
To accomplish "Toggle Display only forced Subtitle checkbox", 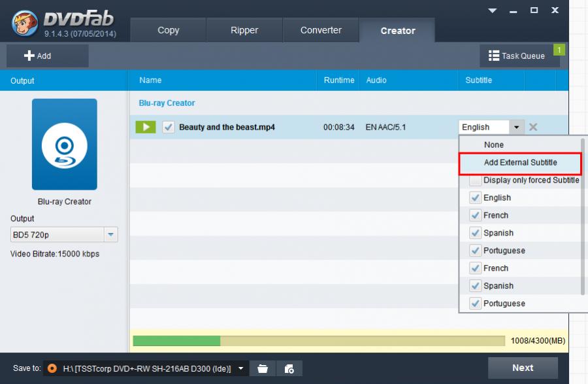I will [x=475, y=180].
